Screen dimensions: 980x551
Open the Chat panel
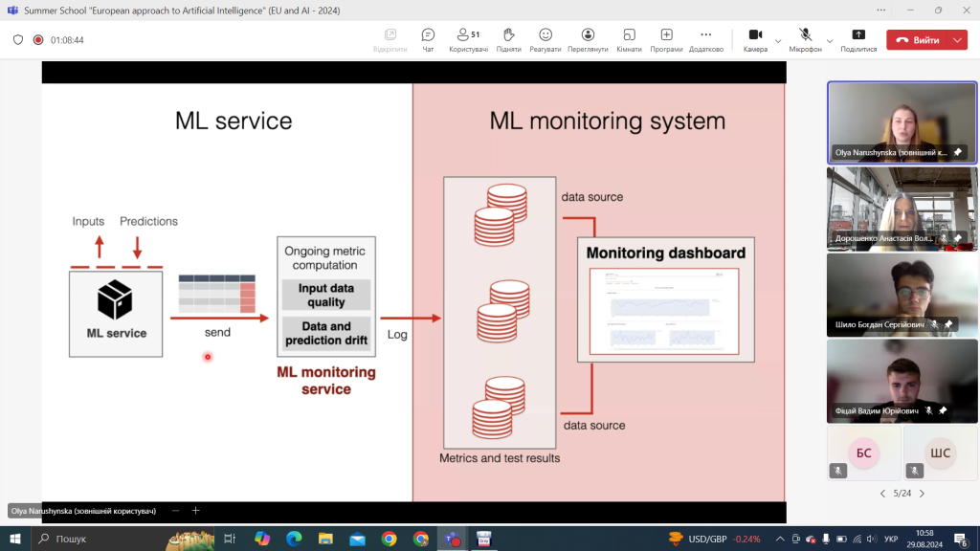click(x=428, y=39)
